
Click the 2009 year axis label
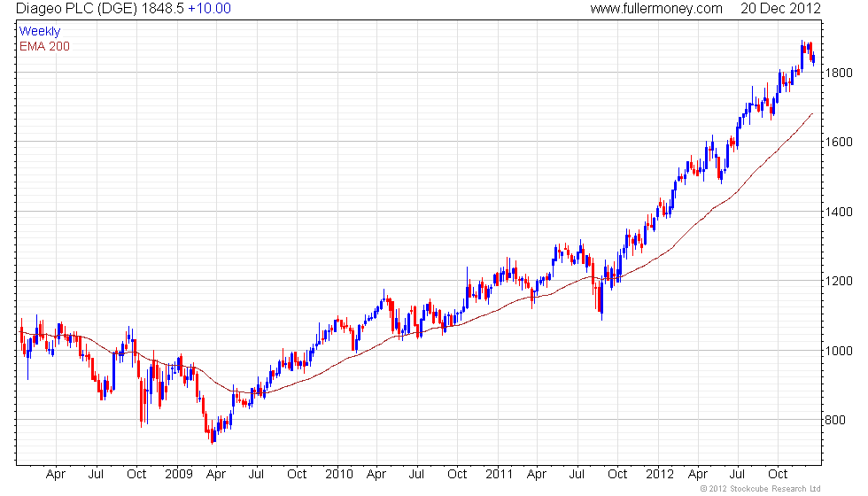coord(178,474)
